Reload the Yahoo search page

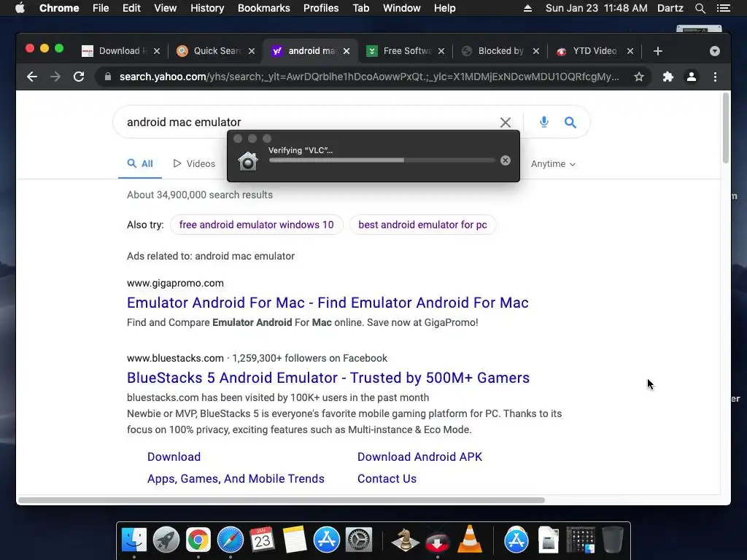click(x=79, y=77)
